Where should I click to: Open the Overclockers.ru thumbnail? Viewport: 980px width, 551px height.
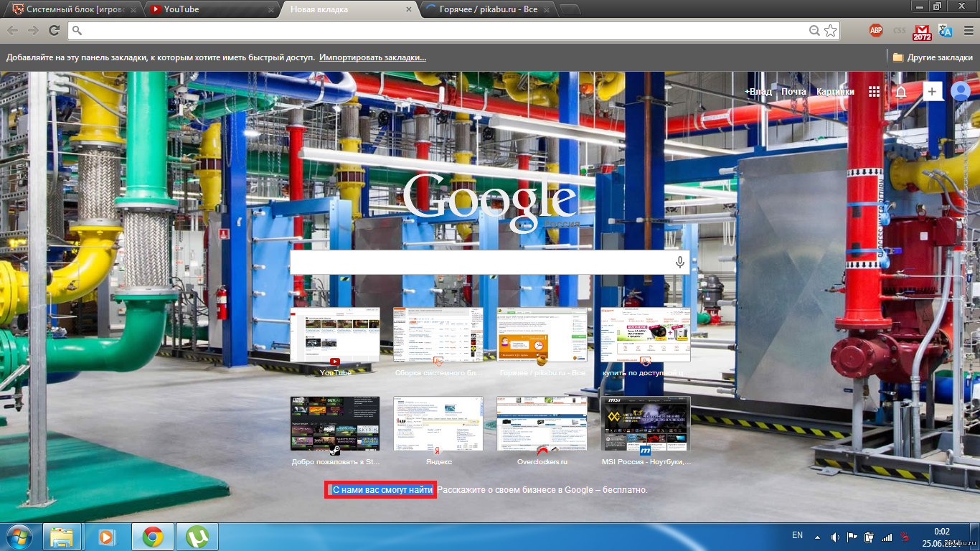(x=542, y=424)
